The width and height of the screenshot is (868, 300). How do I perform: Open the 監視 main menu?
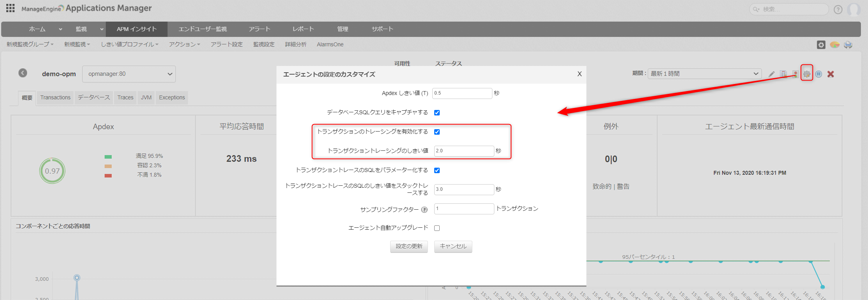tap(81, 29)
